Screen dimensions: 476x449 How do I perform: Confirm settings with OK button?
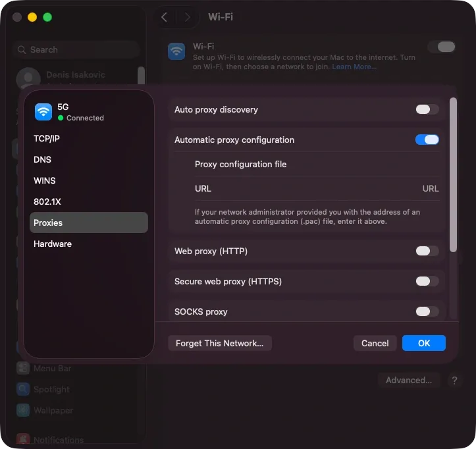point(424,343)
